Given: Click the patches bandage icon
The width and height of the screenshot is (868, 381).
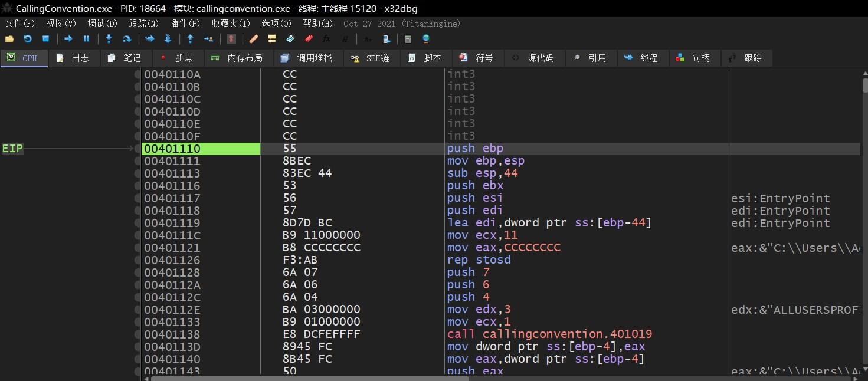Looking at the screenshot, I should [x=253, y=39].
